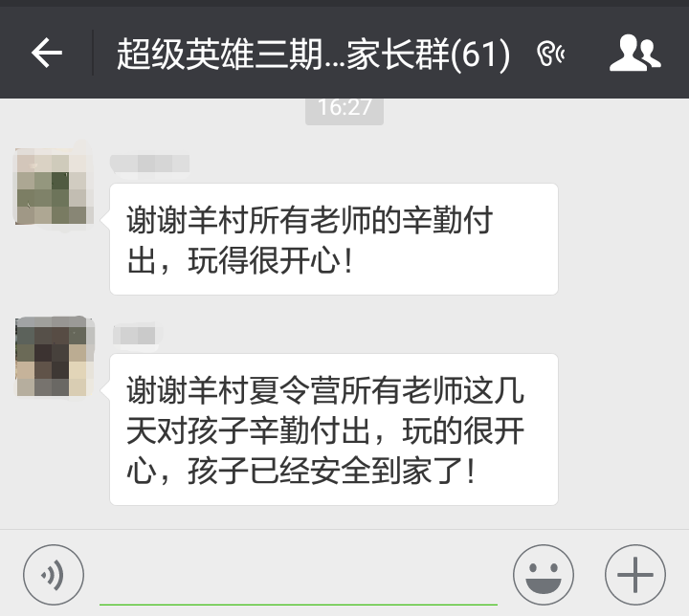Tap the first sender's pixelated avatar
The image size is (689, 616).
pyautogui.click(x=54, y=187)
